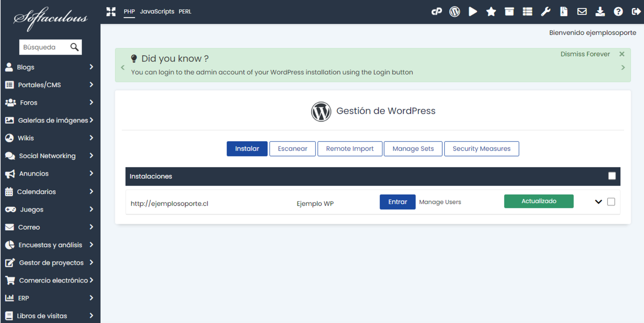
Task: Switch to the PHP tab
Action: point(129,12)
